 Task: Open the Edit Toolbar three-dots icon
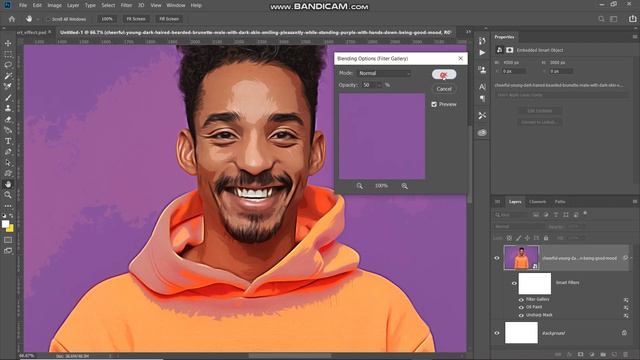click(8, 206)
